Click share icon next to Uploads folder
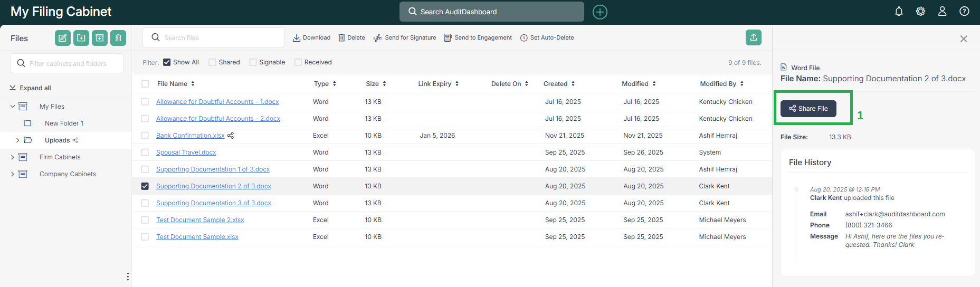The width and height of the screenshot is (980, 287). point(75,140)
